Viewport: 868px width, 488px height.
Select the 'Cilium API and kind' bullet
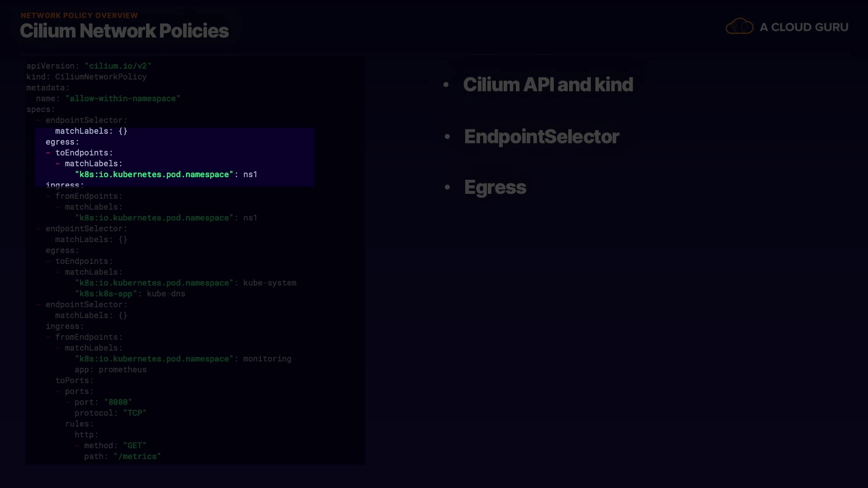tap(548, 85)
